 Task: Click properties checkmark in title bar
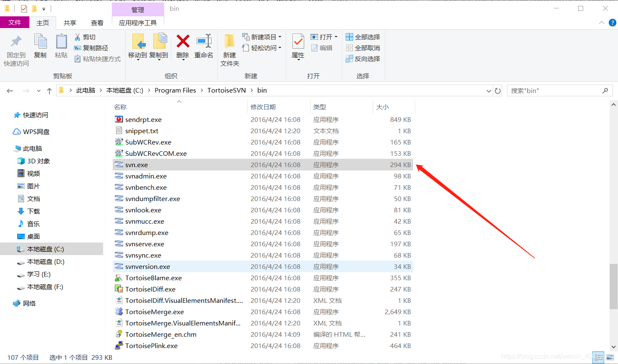tap(24, 8)
